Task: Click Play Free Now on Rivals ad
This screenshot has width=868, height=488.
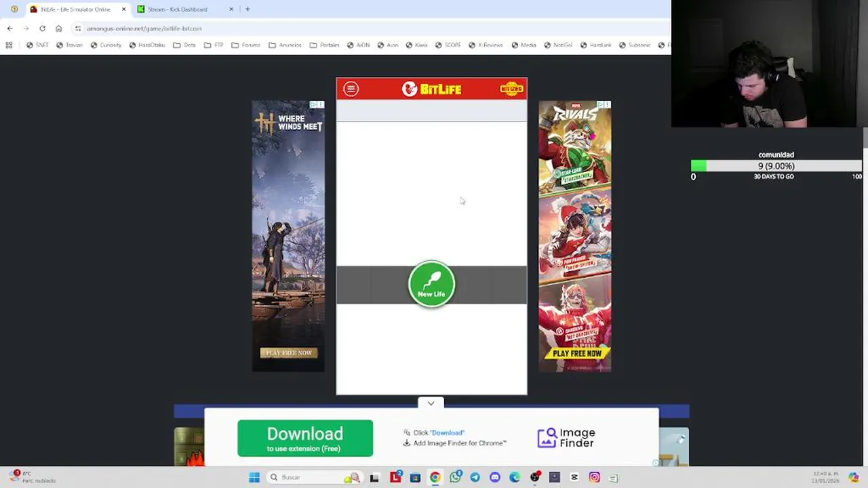Action: [577, 353]
